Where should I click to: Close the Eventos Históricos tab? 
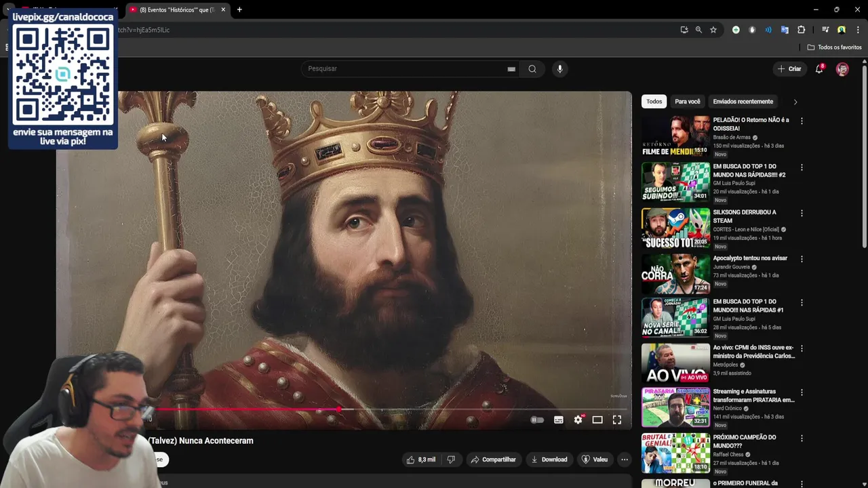coord(223,9)
